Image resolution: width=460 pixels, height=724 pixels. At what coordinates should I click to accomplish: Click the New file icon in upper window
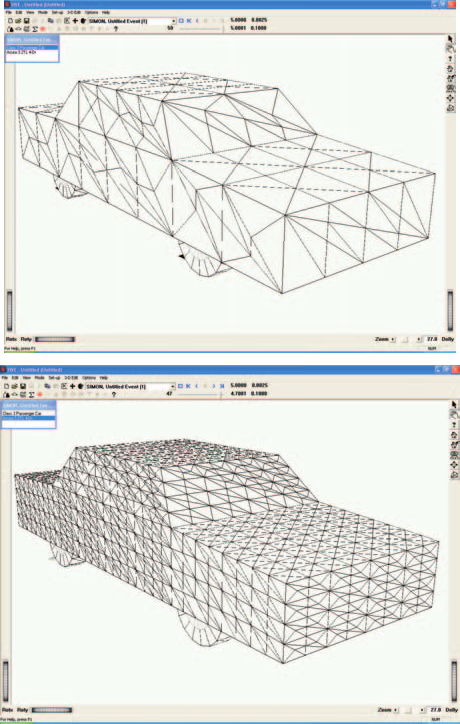[10, 21]
